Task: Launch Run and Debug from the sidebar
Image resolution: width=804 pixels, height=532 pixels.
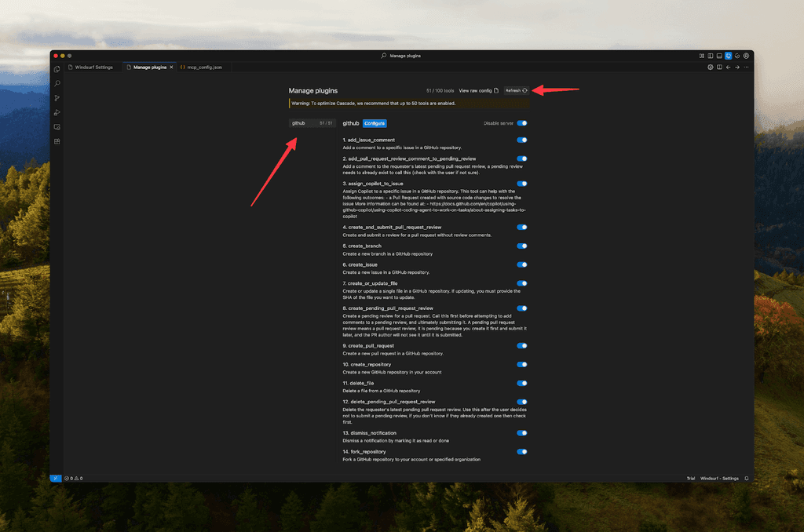Action: [57, 112]
